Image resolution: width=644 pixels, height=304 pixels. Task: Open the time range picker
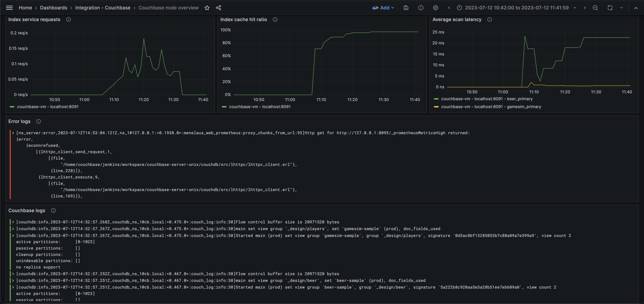click(x=516, y=8)
